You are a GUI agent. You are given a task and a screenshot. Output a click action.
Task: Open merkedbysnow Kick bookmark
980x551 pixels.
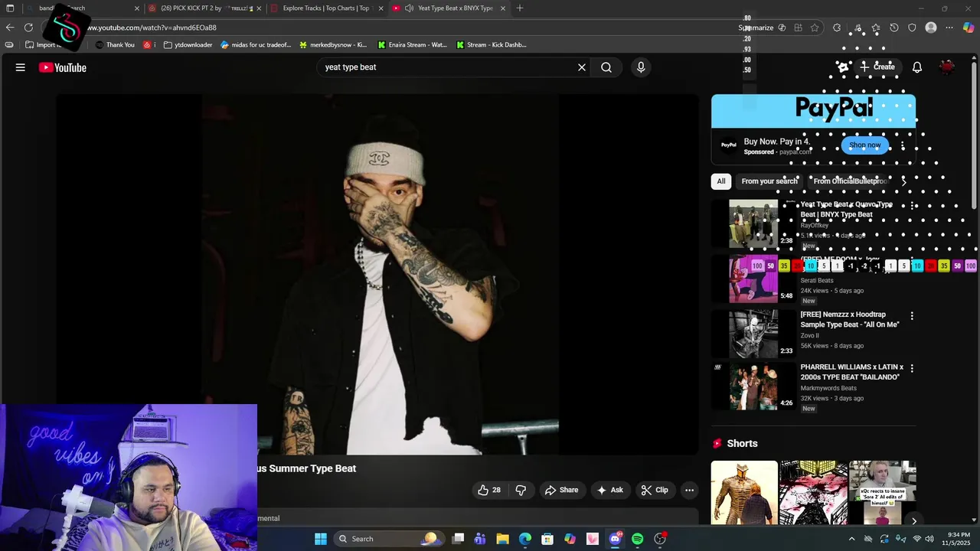coord(333,45)
